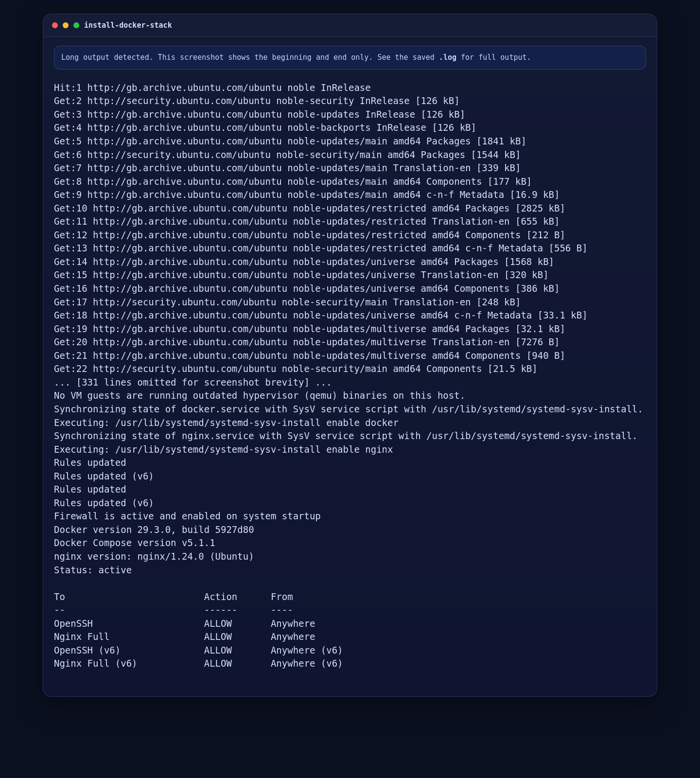Click the 'Firewall is active and enabled' line
This screenshot has height=778, width=700.
click(187, 516)
